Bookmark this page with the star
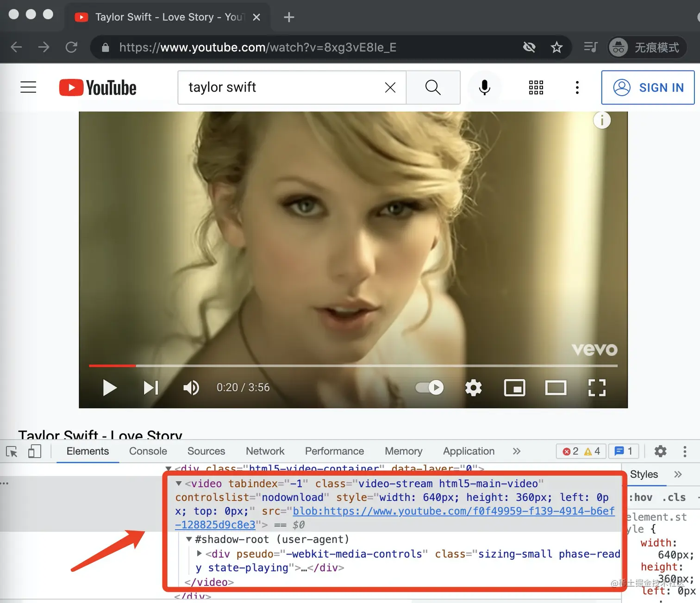The width and height of the screenshot is (700, 603). coord(556,47)
